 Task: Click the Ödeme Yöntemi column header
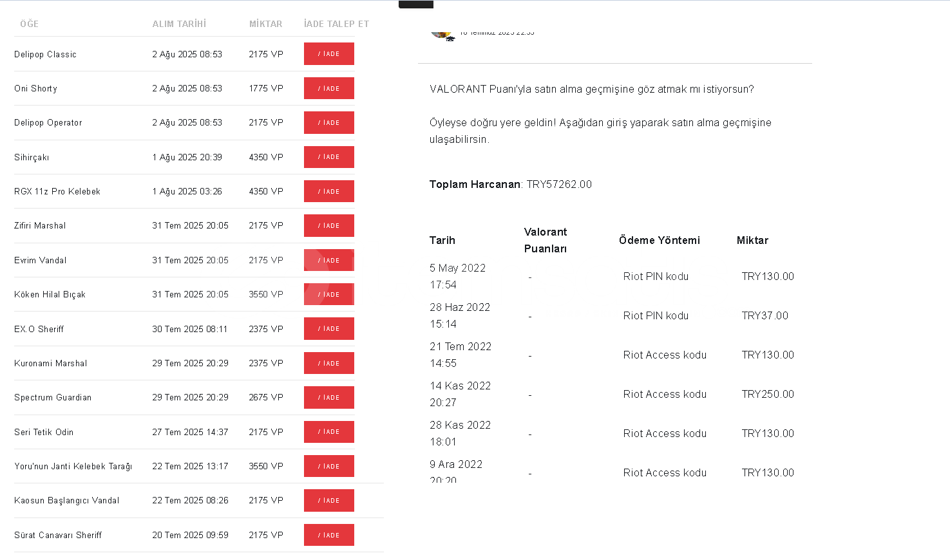tap(660, 240)
